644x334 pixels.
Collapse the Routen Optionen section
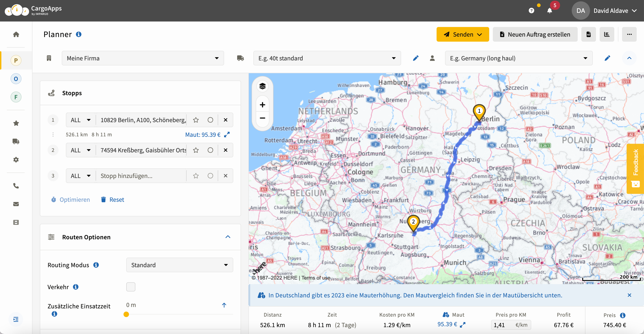click(x=228, y=237)
